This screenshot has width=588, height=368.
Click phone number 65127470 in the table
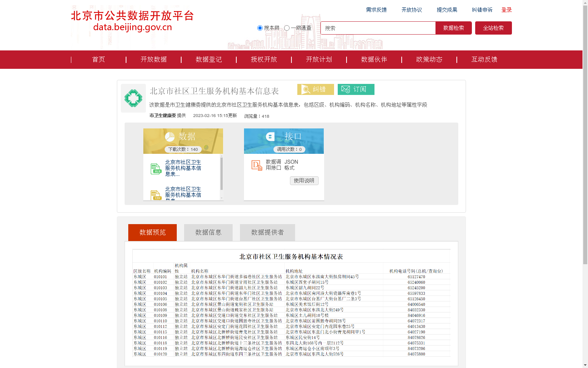tap(416, 277)
